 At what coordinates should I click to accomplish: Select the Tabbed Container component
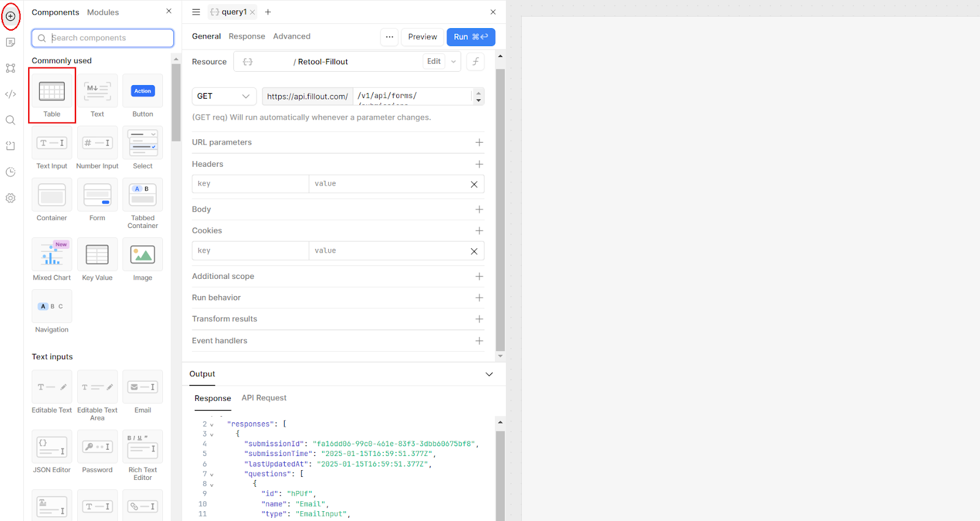coord(143,203)
